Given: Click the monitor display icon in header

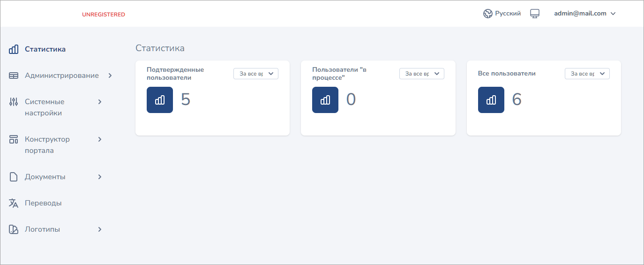Looking at the screenshot, I should click(x=535, y=14).
